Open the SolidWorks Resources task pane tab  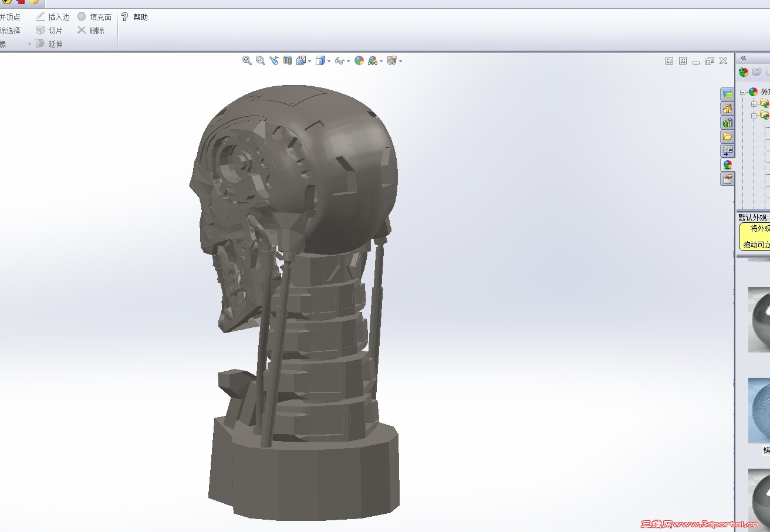coord(728,109)
